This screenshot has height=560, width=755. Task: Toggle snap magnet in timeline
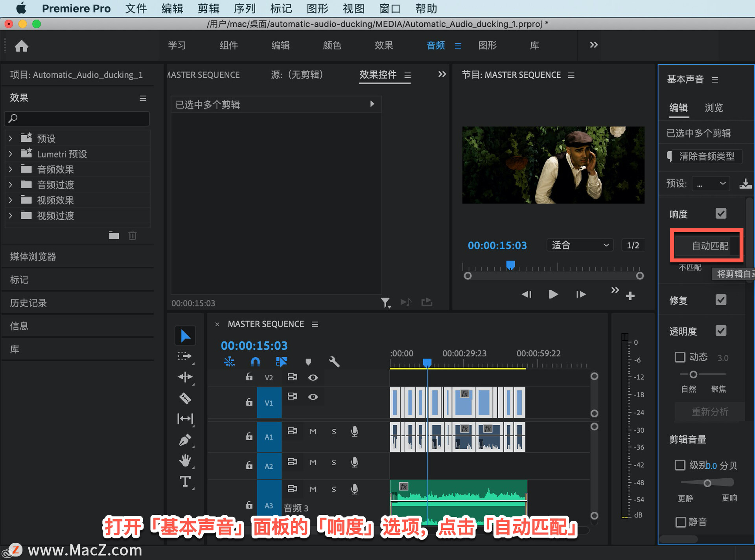coord(255,362)
